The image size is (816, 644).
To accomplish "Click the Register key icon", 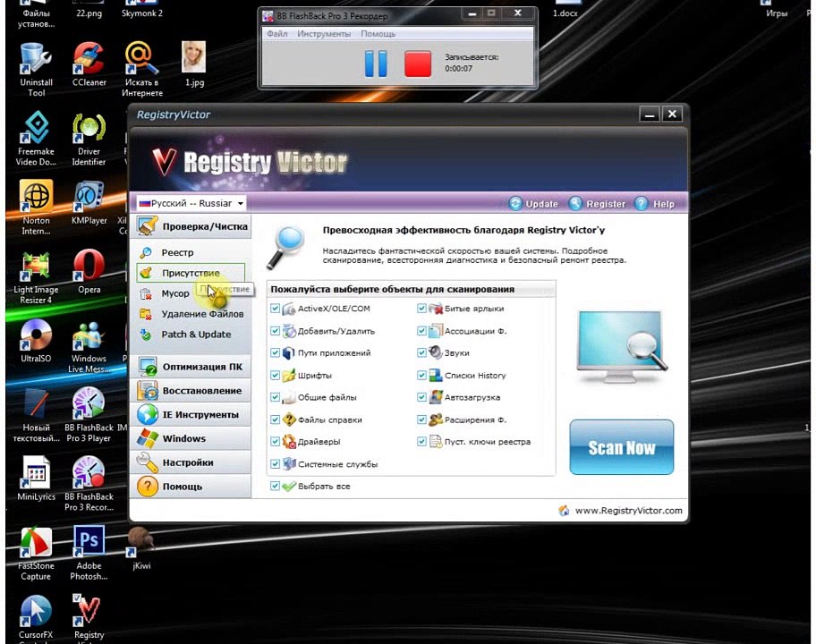I will click(575, 203).
